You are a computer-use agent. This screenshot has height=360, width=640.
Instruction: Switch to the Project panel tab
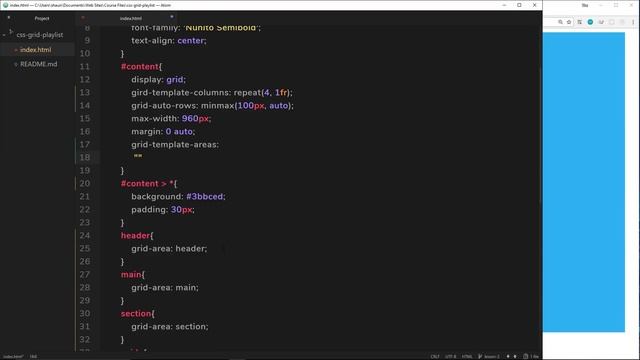coord(42,18)
